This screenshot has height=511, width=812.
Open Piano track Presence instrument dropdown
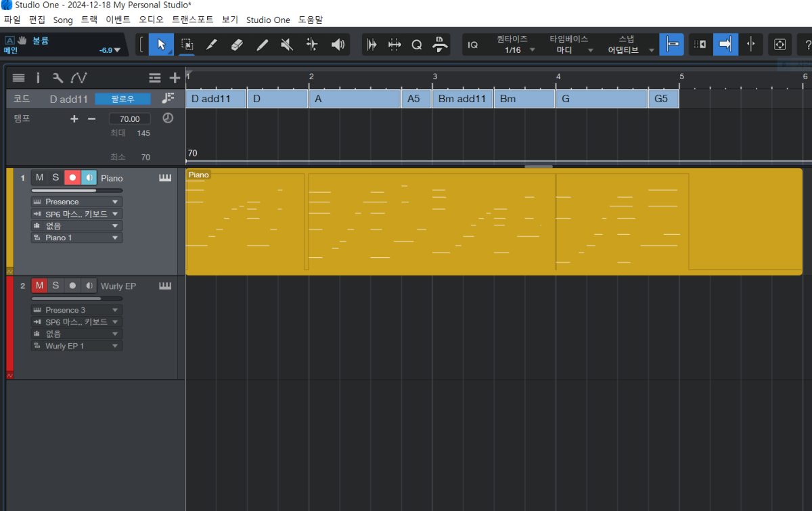pyautogui.click(x=76, y=202)
